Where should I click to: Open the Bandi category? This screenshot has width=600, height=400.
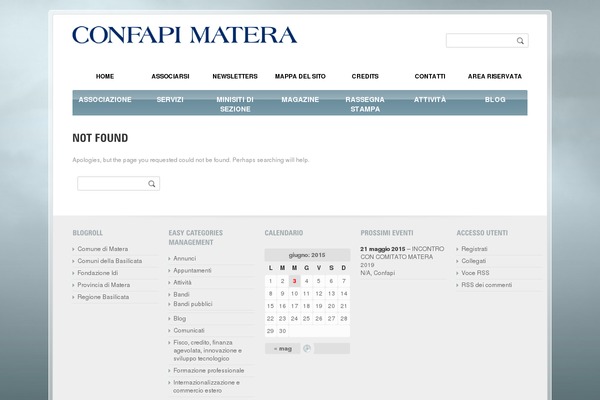coord(181,294)
